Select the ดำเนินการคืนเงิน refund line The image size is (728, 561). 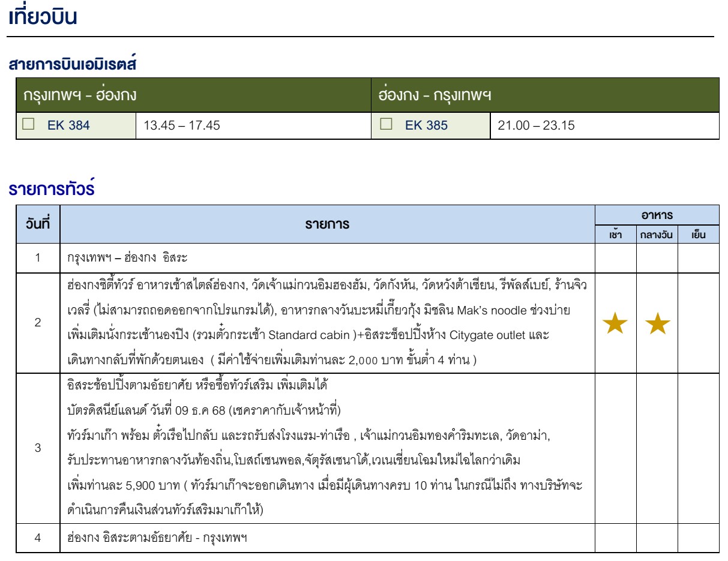click(x=165, y=510)
